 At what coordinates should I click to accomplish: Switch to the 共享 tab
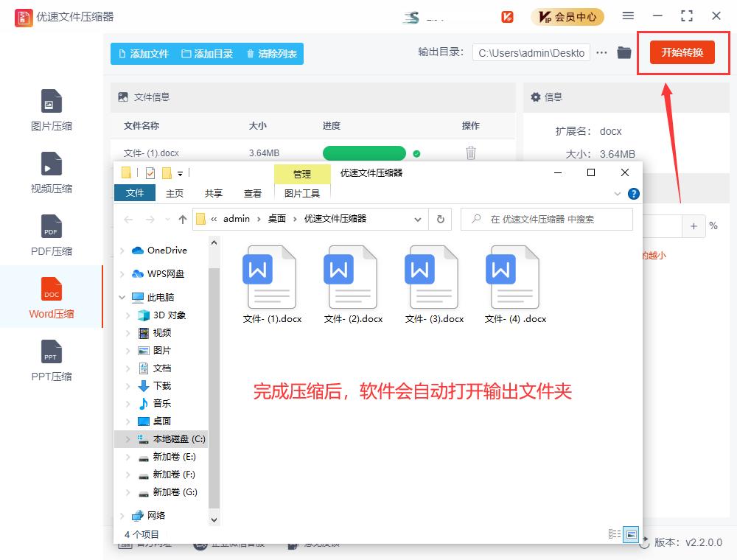coord(212,193)
